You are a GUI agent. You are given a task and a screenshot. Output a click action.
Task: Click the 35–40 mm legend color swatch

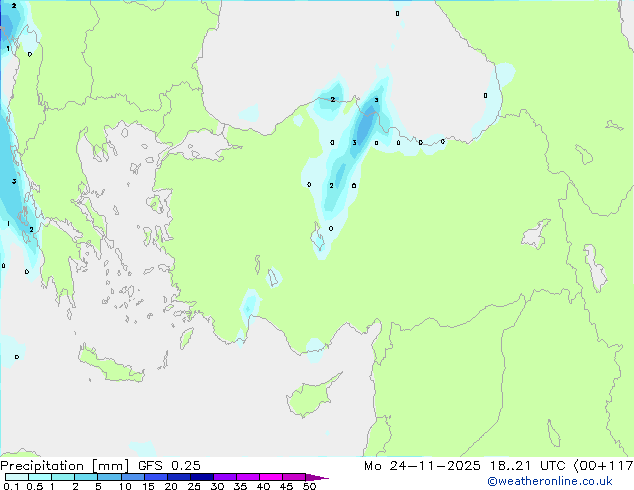(247, 477)
